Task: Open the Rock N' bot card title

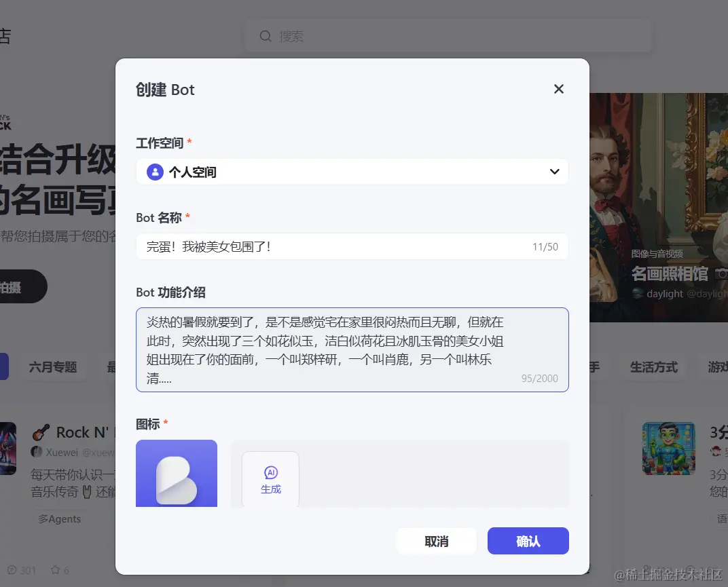Action: 82,432
